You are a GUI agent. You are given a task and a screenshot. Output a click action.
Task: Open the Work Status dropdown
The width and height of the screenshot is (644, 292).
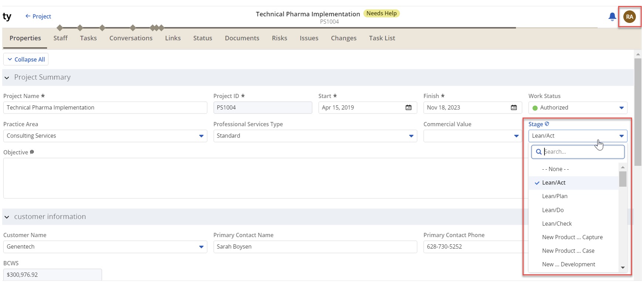[578, 108]
